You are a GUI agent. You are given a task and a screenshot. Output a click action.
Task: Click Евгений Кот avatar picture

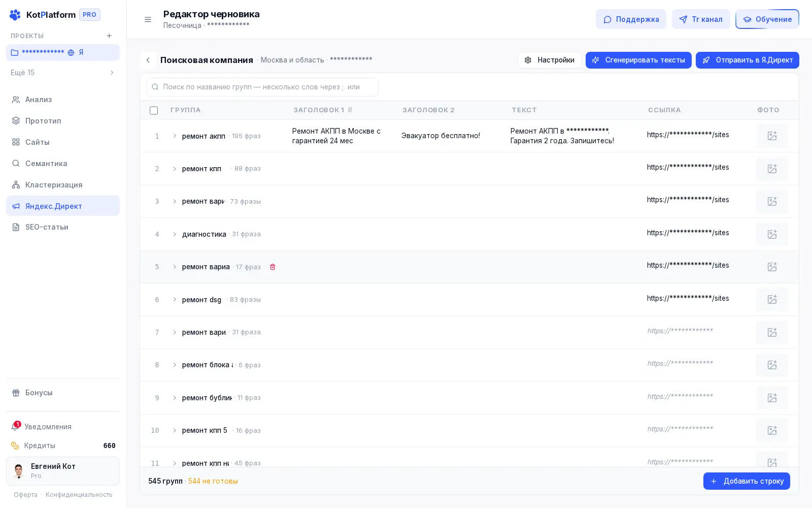19,471
